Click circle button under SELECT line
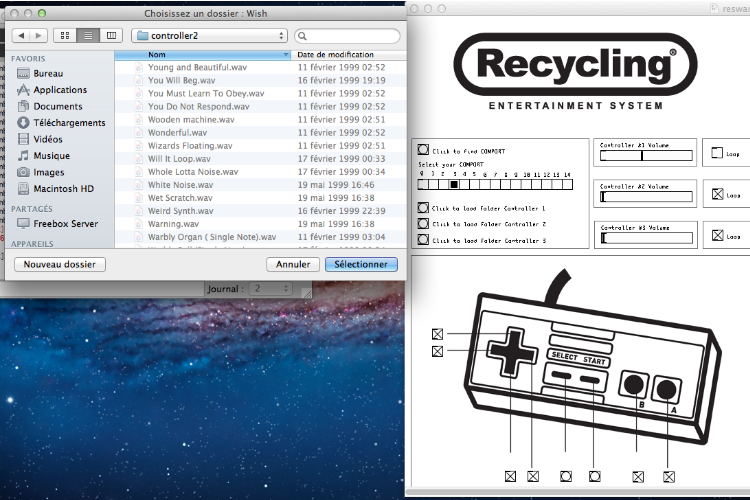The height and width of the screenshot is (500, 750). tap(566, 477)
